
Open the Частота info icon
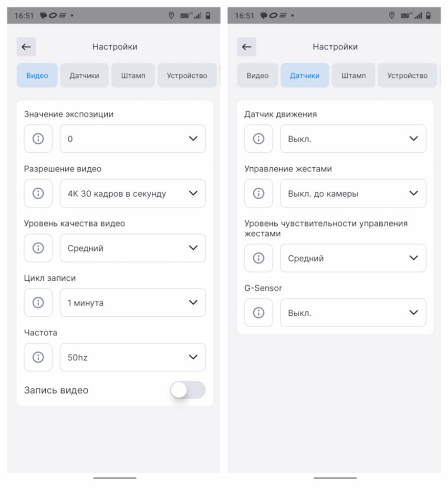[x=38, y=357]
